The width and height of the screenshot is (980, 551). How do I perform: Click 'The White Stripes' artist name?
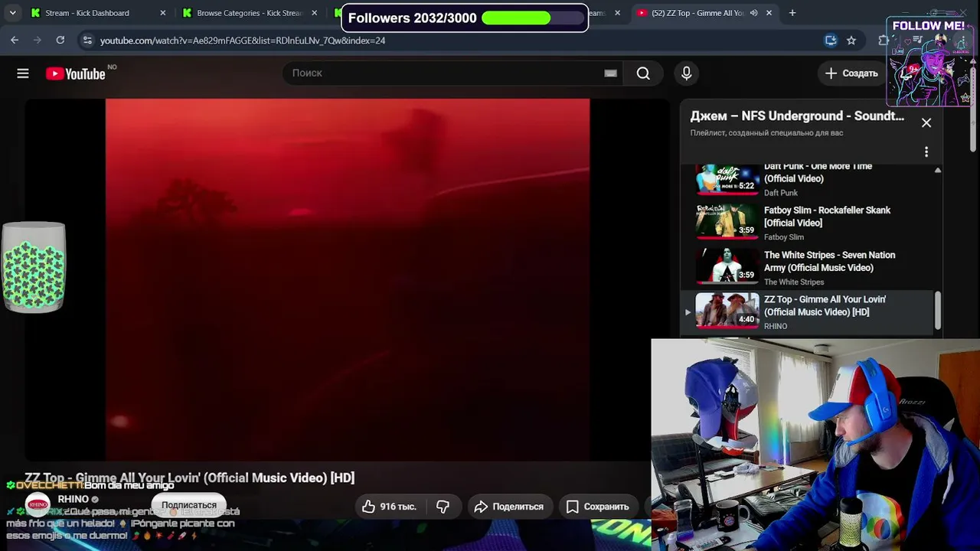click(x=794, y=282)
